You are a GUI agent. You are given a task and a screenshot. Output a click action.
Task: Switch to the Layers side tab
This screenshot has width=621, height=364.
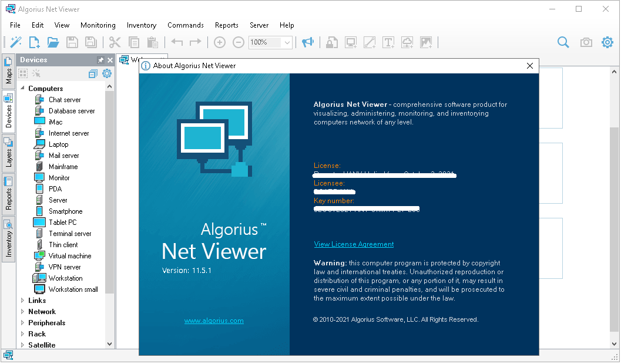(x=8, y=152)
